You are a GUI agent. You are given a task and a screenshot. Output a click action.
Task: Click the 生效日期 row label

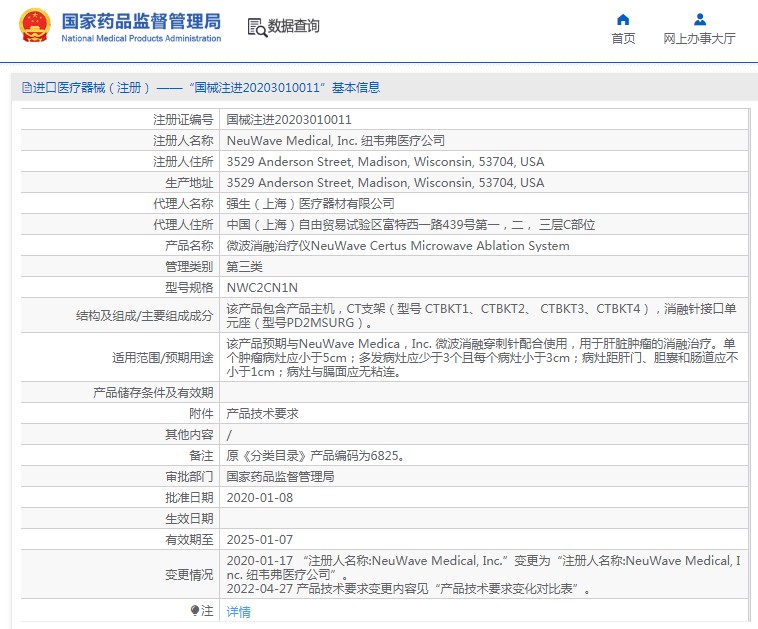tap(189, 519)
